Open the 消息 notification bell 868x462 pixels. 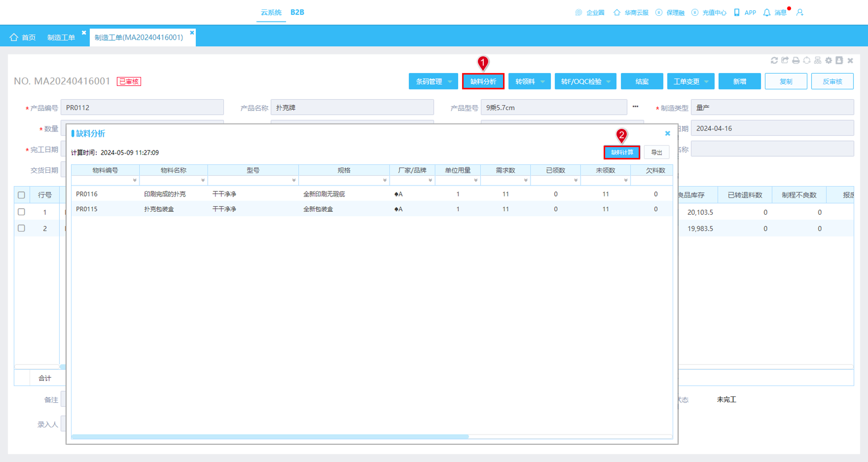(775, 12)
